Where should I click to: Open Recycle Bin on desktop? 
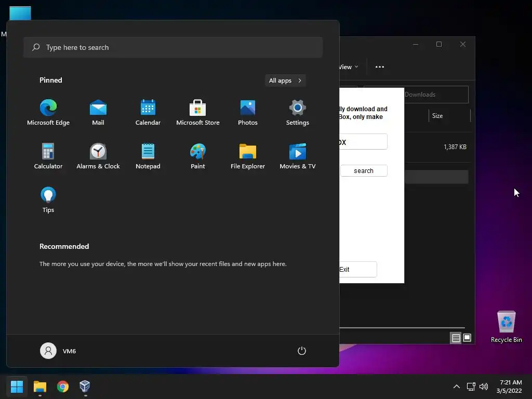point(506,327)
